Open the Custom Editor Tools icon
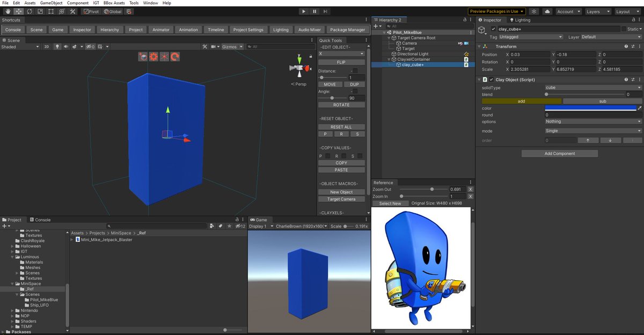Image resolution: width=644 pixels, height=335 pixels. pyautogui.click(x=72, y=11)
